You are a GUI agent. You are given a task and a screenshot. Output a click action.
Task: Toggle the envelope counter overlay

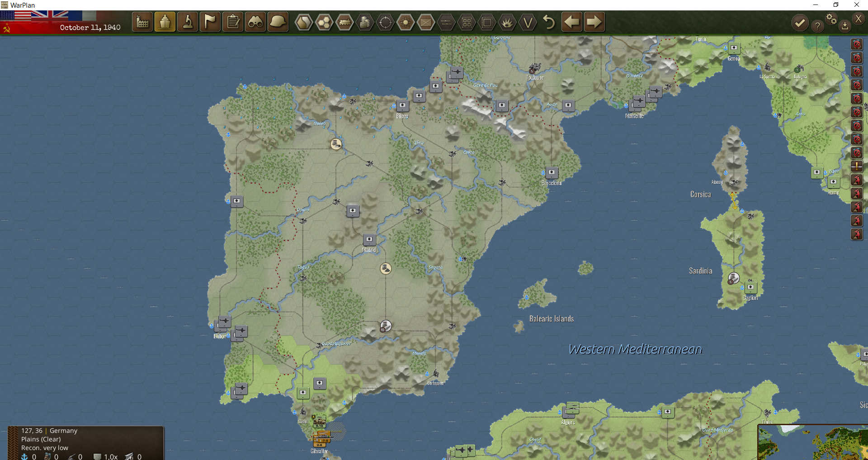[426, 22]
